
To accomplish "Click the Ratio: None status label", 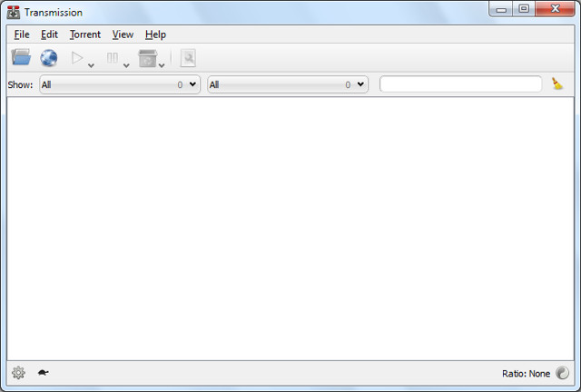I will coord(526,373).
